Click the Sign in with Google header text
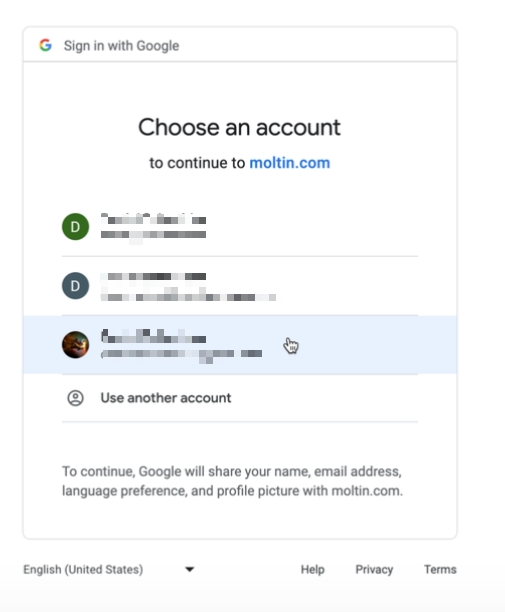This screenshot has height=612, width=505. [x=121, y=46]
